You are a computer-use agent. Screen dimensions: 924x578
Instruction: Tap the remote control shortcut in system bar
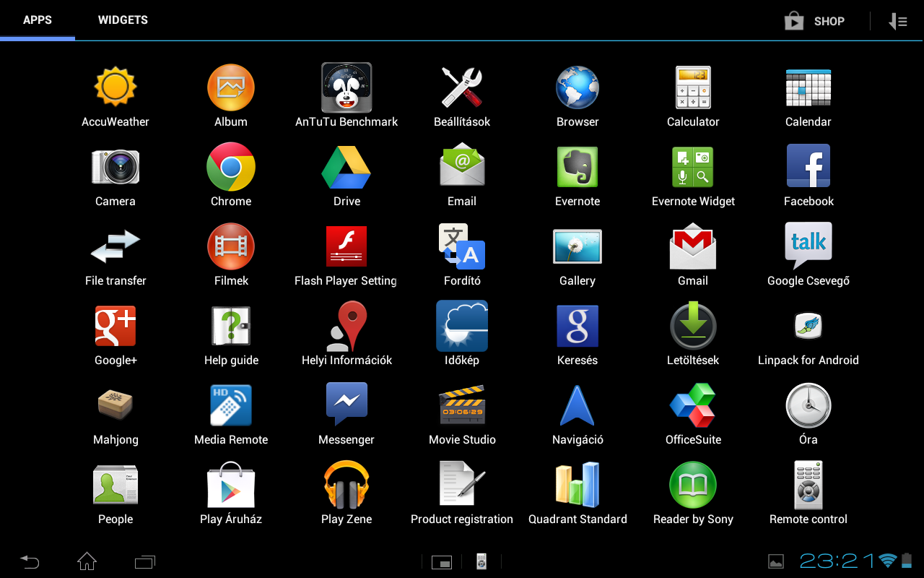pyautogui.click(x=481, y=561)
